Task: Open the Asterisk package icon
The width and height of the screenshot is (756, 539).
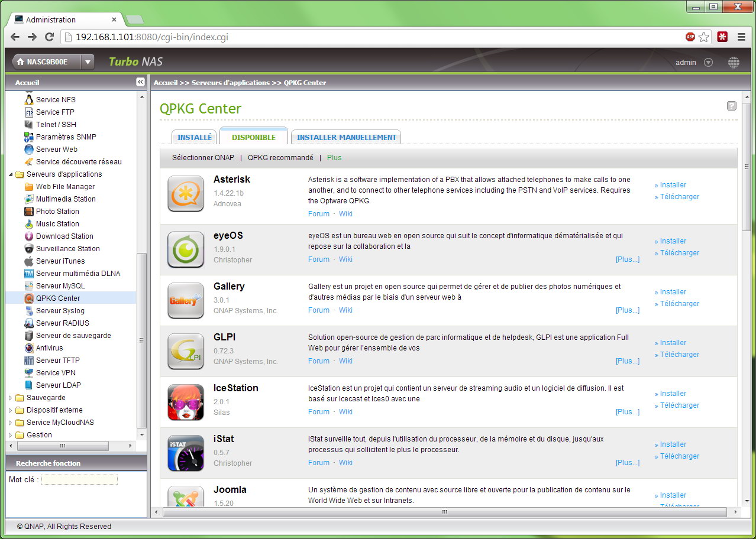Action: pos(186,193)
